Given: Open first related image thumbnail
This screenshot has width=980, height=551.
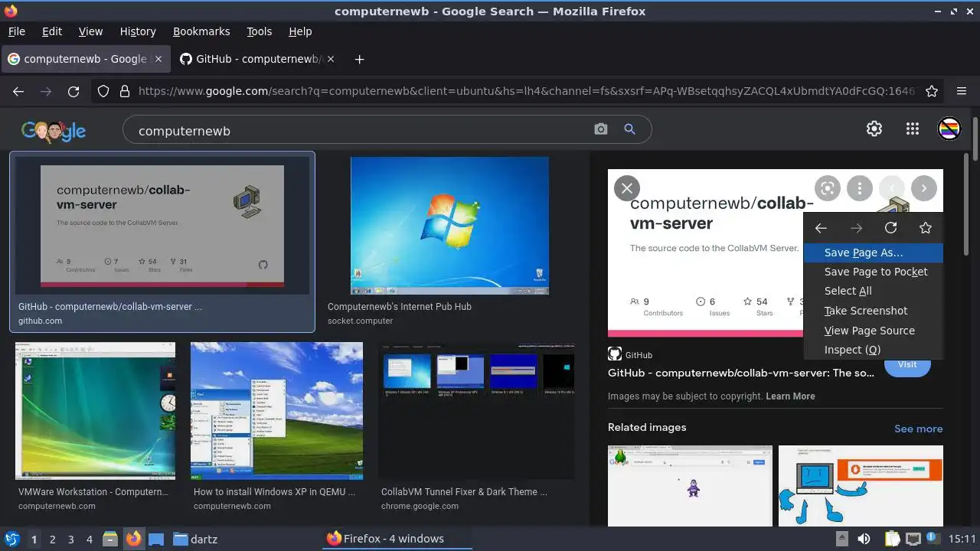Looking at the screenshot, I should [x=690, y=486].
